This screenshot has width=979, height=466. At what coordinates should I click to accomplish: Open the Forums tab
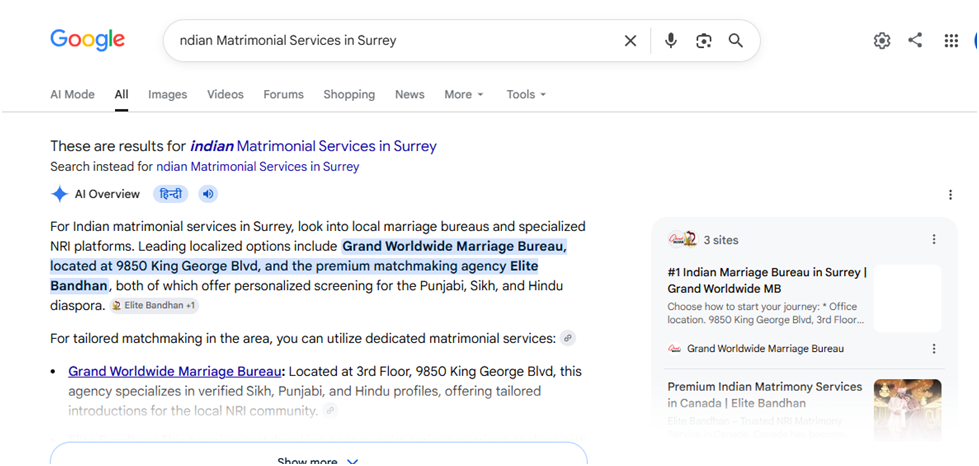[x=283, y=94]
